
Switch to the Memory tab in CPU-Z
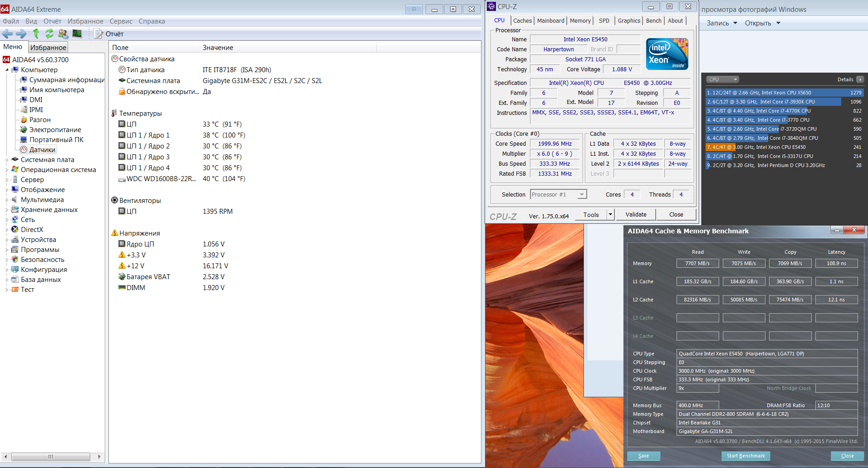580,20
